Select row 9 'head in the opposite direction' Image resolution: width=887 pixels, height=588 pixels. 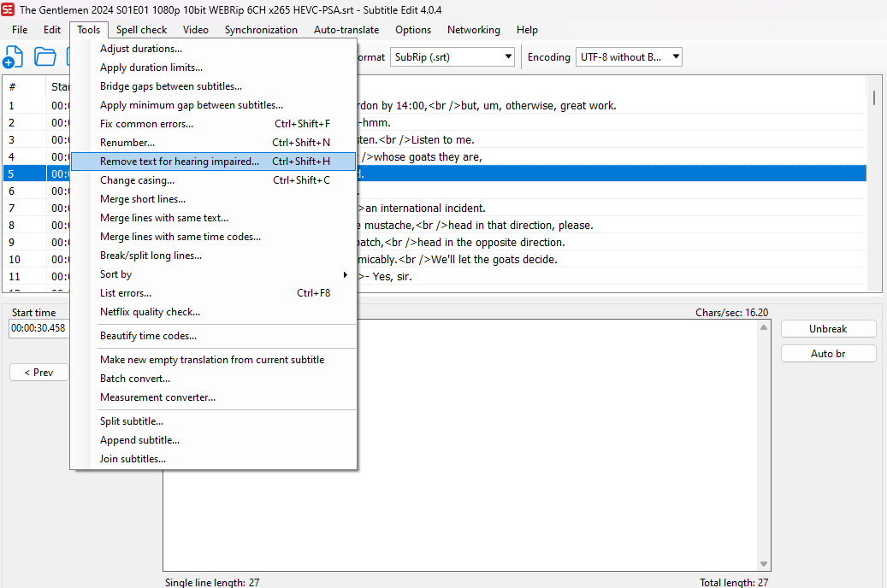coord(435,242)
